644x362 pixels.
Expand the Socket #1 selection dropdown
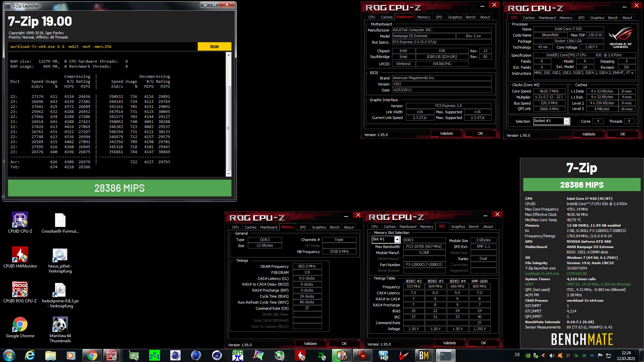point(567,121)
